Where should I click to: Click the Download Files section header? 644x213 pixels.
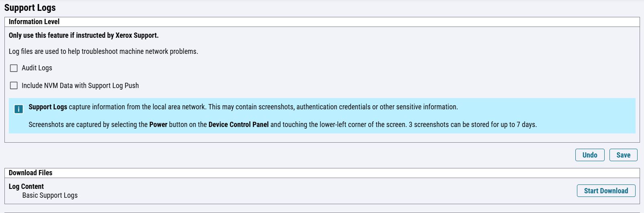pos(31,173)
